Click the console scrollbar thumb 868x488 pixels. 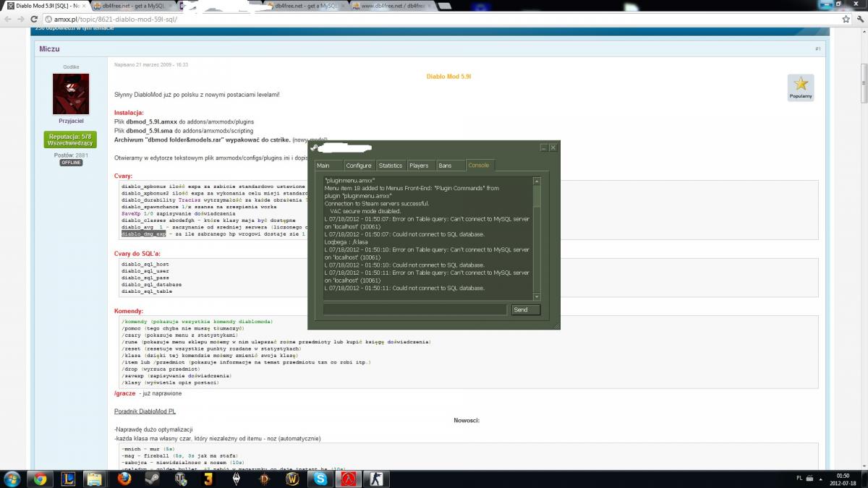(x=536, y=197)
